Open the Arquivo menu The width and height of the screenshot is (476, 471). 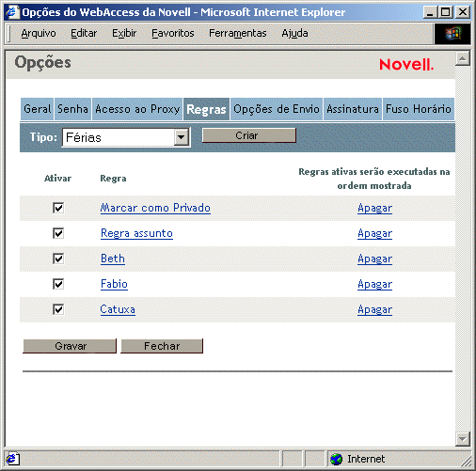39,33
